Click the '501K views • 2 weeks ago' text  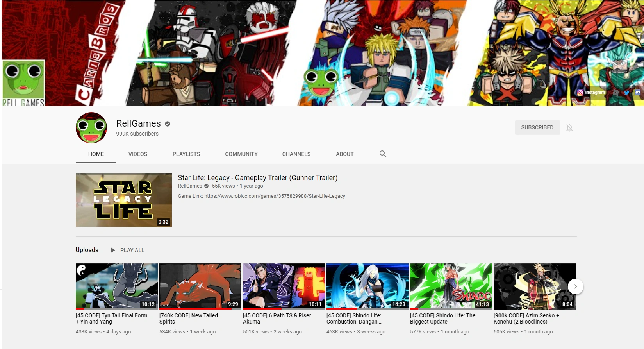(x=273, y=332)
